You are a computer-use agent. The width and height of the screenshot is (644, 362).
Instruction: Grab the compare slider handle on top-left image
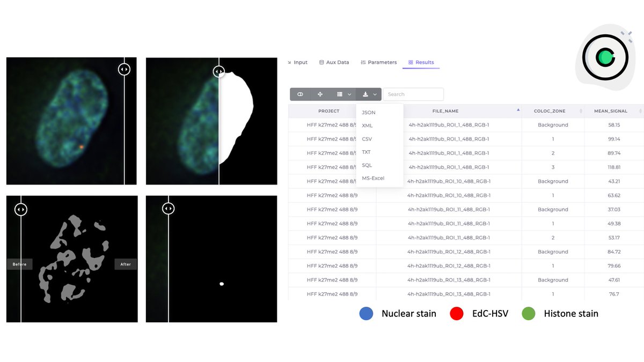(124, 69)
